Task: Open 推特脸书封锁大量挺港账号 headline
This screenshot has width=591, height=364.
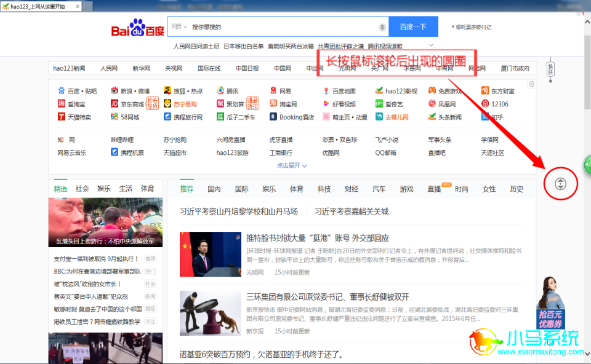Action: point(318,238)
